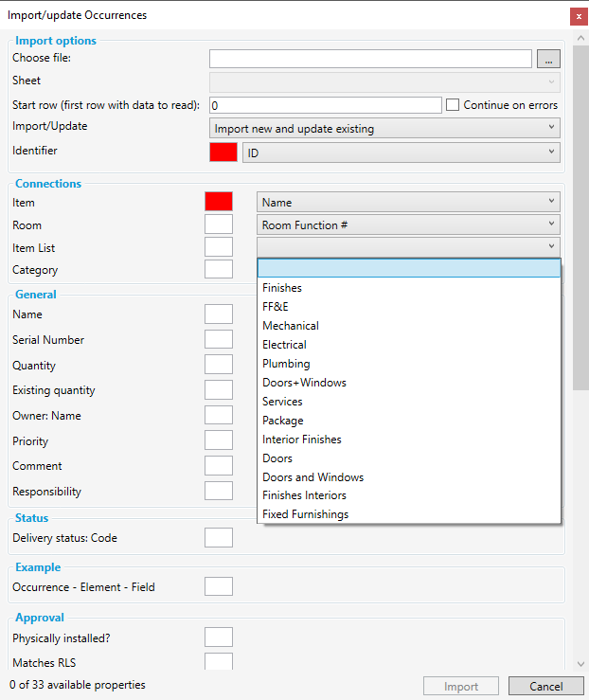
Task: Open the Import/Update mode dropdown
Action: point(384,128)
